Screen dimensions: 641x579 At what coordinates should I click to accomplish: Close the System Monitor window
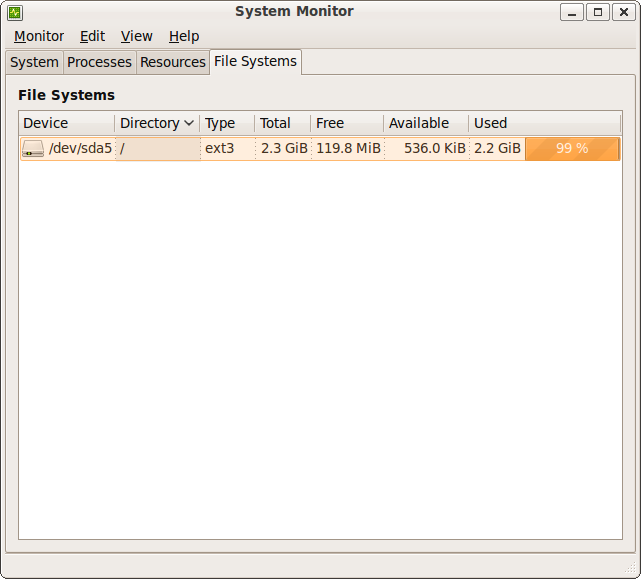[624, 12]
